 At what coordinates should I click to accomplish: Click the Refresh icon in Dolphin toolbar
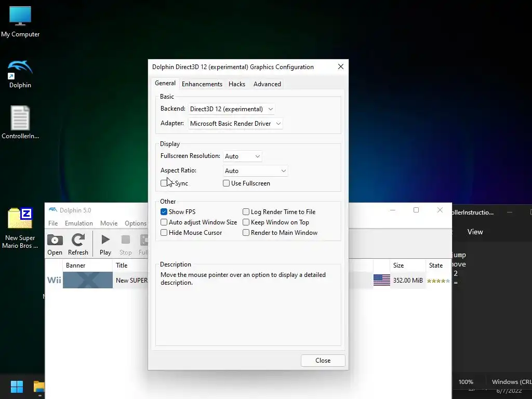[x=78, y=240]
